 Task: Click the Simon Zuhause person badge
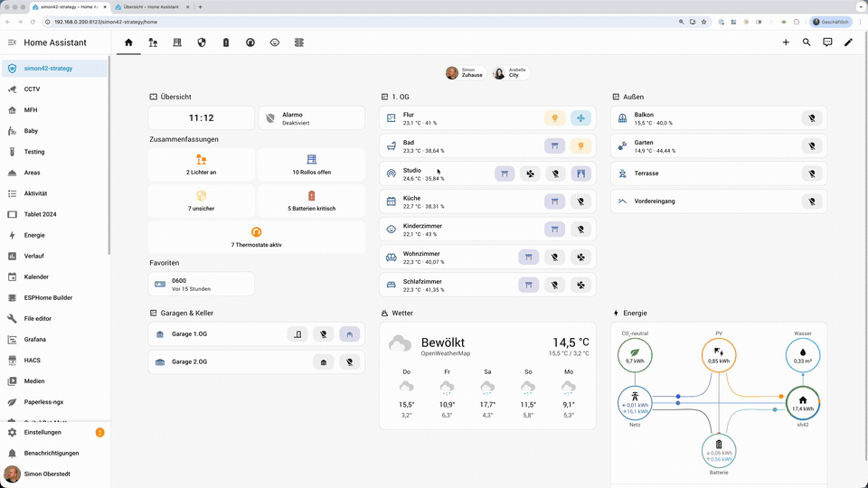pos(466,72)
